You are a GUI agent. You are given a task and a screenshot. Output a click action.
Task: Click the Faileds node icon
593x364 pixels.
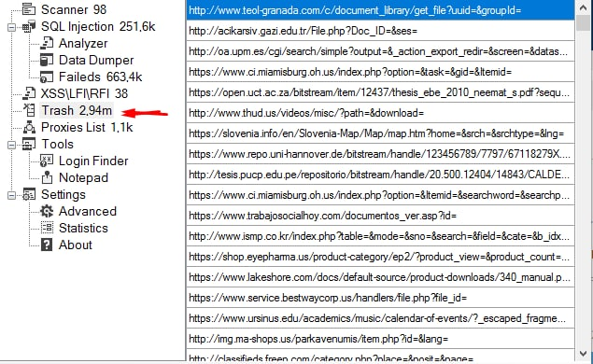47,77
